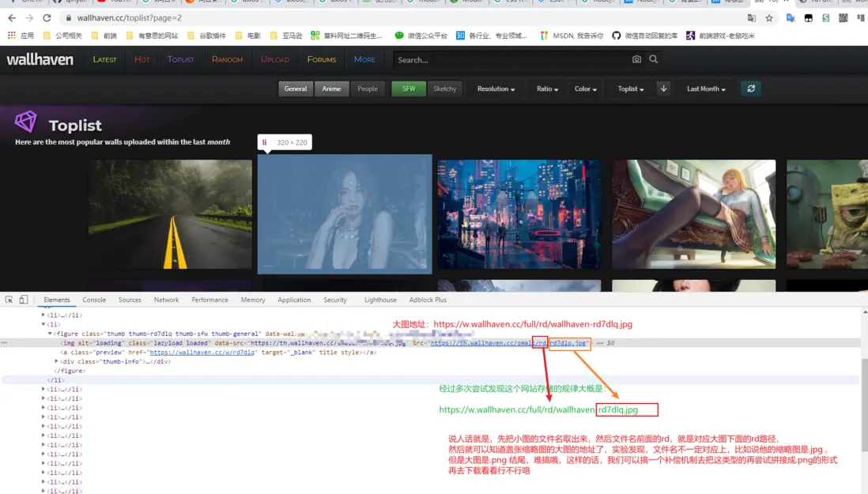Open the Hot nav item
This screenshot has height=494, width=868.
point(142,59)
